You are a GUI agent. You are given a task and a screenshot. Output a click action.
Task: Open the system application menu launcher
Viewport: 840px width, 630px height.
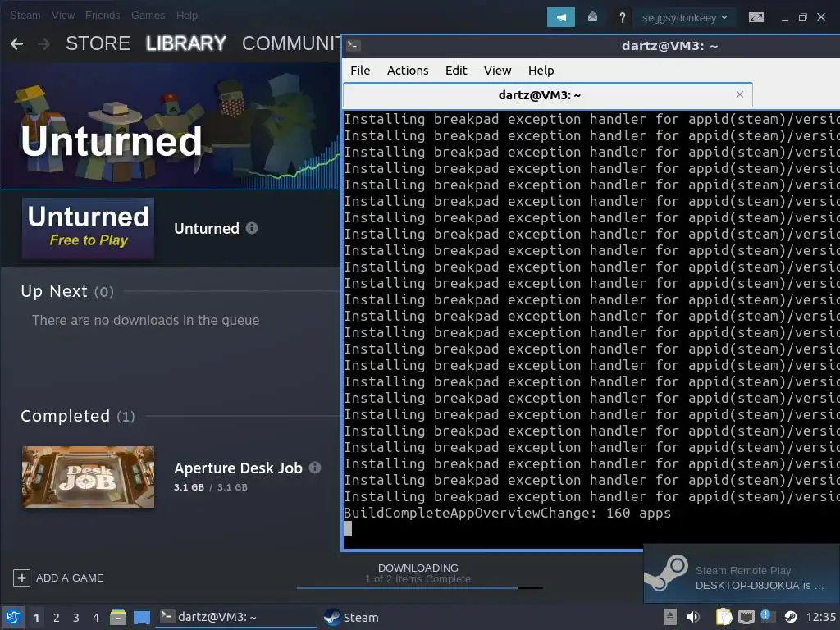pos(13,617)
